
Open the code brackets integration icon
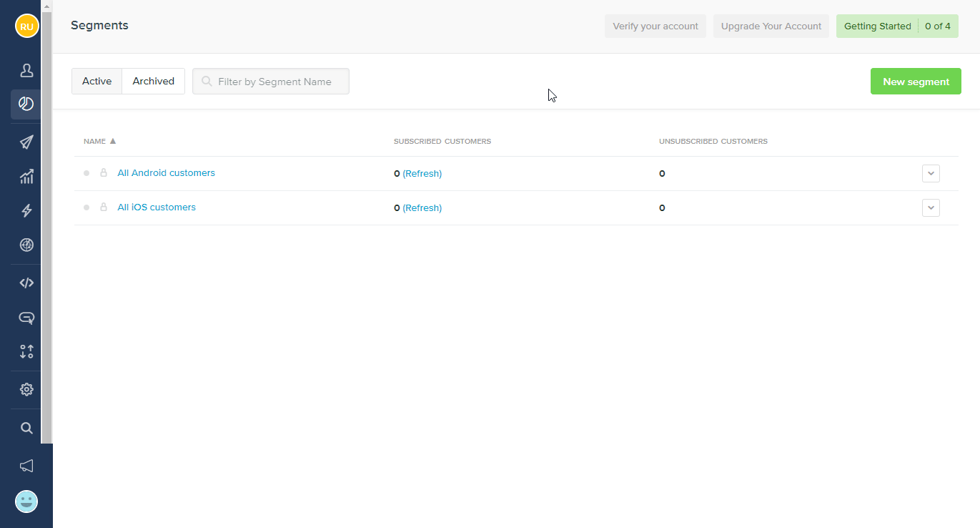click(26, 283)
